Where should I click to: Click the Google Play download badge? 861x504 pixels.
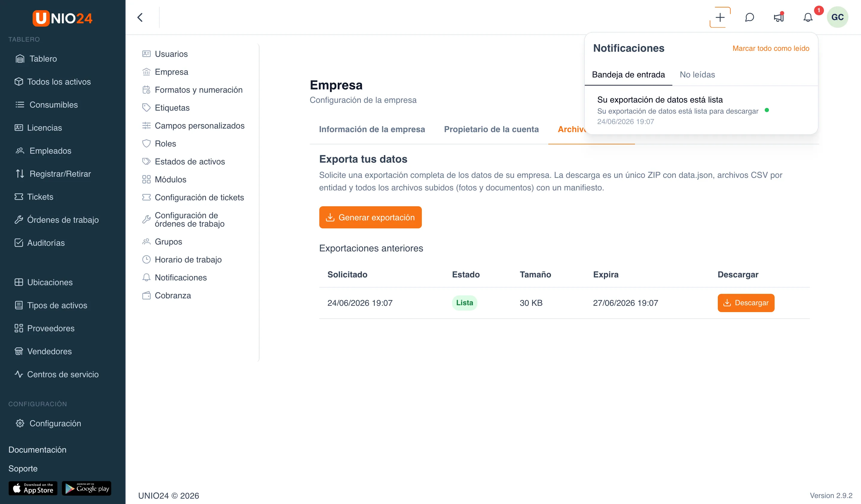pyautogui.click(x=86, y=488)
